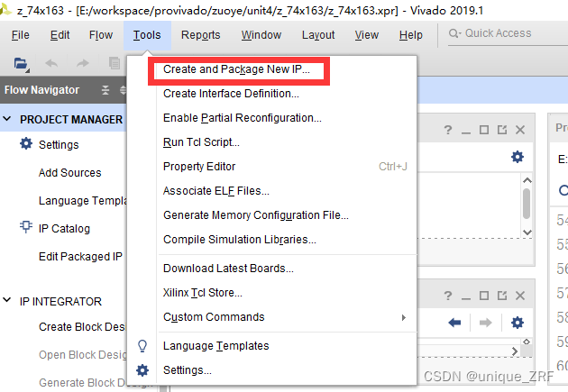The width and height of the screenshot is (568, 392).
Task: Click the blue back arrow in lower panel
Action: tap(454, 322)
